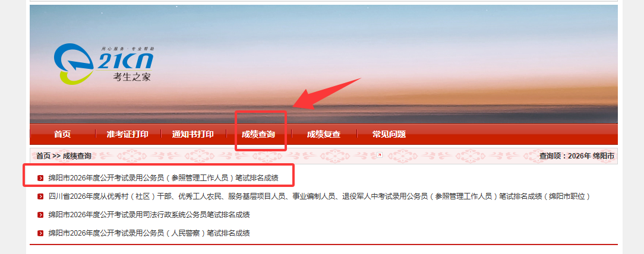644x254 pixels.
Task: Click 首页 in the breadcrumb trail
Action: [43, 156]
